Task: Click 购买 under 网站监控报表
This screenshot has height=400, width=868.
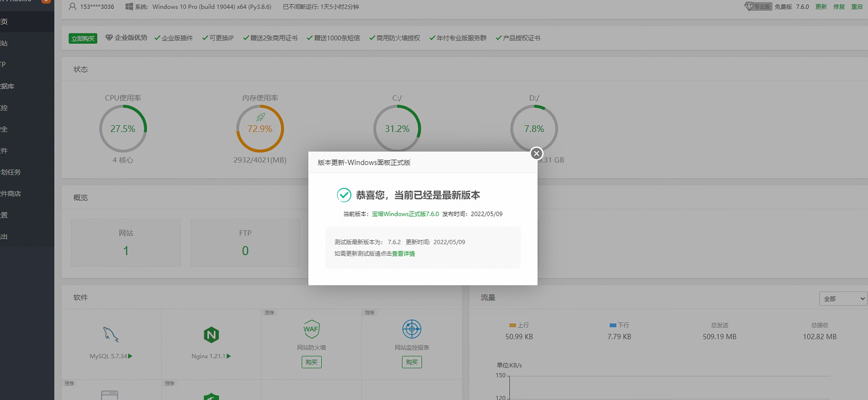Action: [412, 362]
